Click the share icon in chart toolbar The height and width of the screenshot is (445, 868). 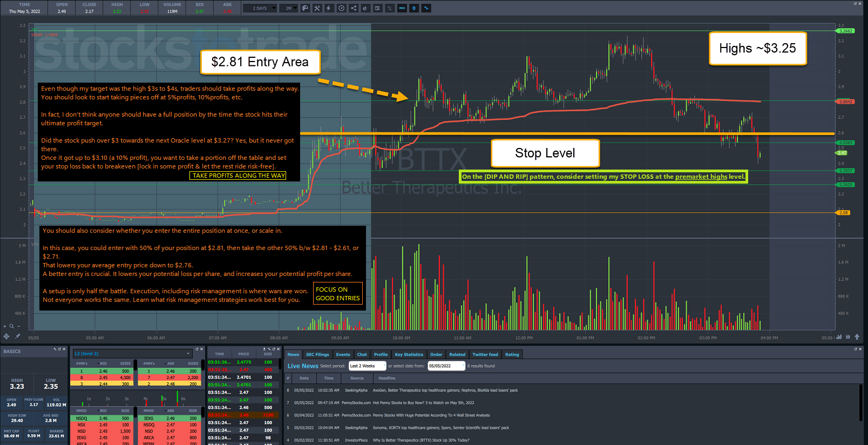354,8
